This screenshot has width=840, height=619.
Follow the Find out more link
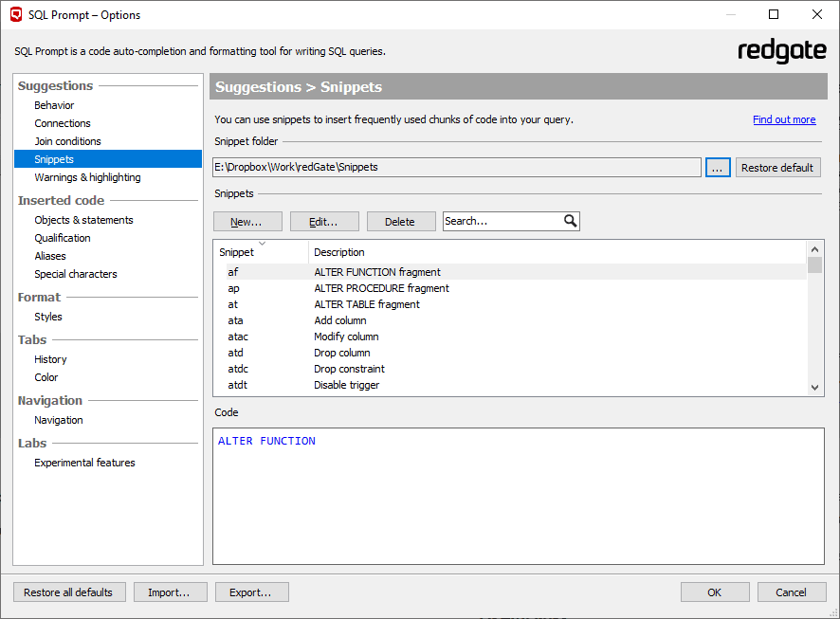tap(784, 119)
